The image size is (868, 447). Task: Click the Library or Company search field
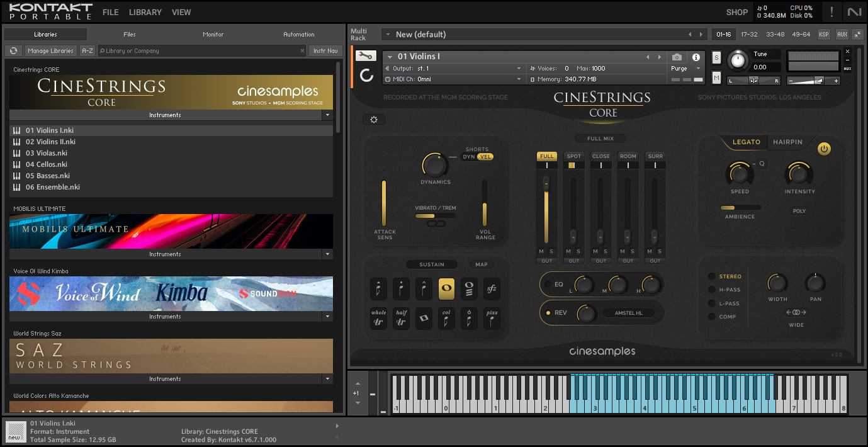(x=201, y=51)
